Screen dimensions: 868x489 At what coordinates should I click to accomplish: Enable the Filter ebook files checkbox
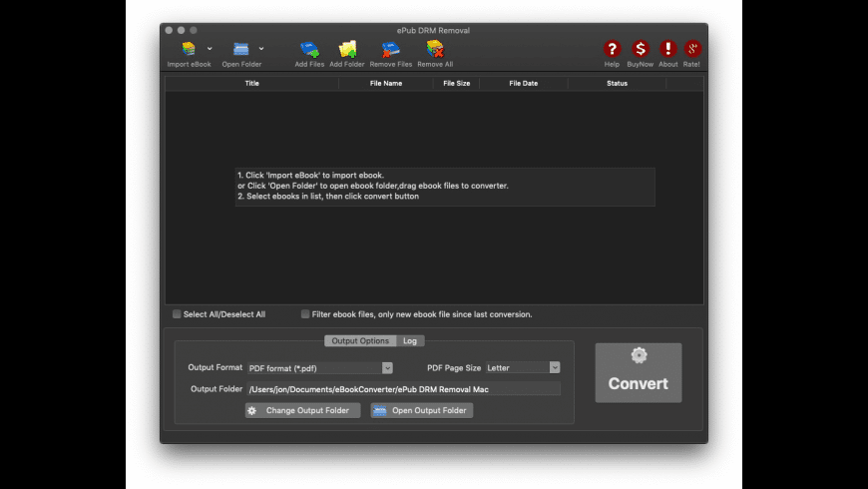click(305, 314)
